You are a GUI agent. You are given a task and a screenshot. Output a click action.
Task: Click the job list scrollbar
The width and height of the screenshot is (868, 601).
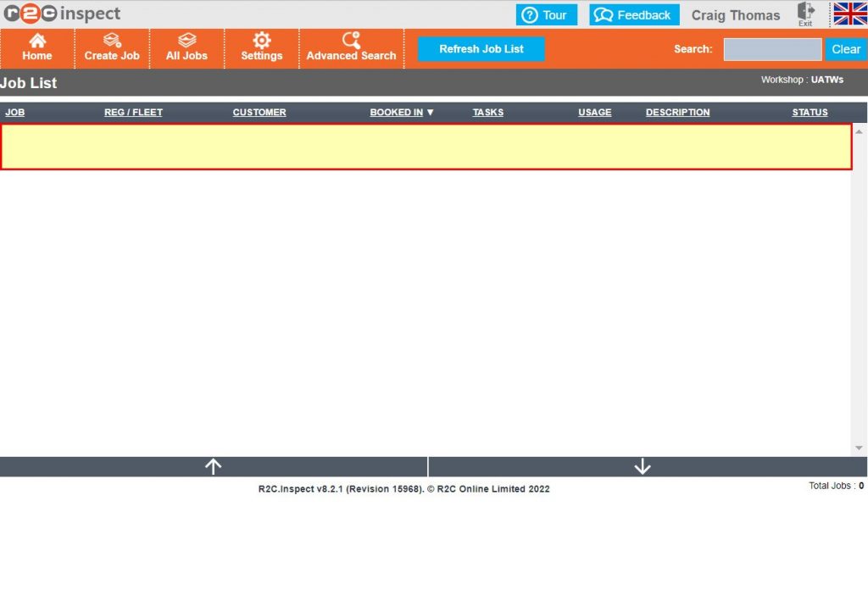tap(859, 288)
